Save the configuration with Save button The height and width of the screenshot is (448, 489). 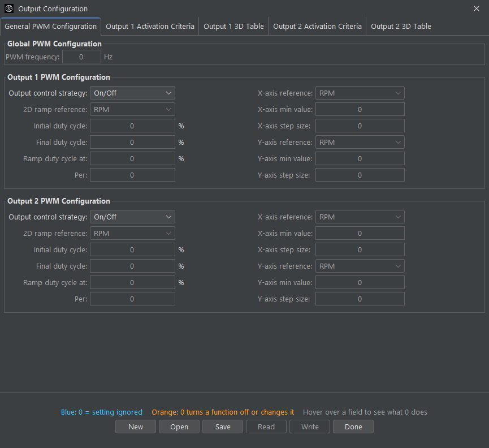pos(223,427)
